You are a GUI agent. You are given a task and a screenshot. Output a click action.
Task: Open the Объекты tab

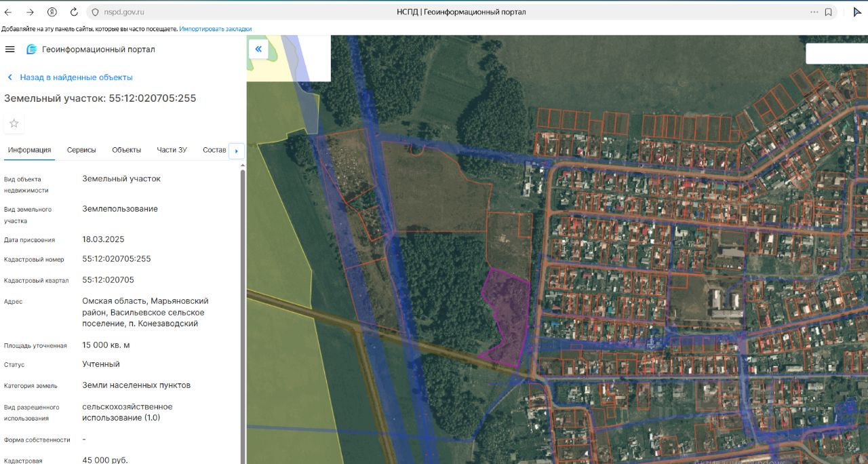click(126, 150)
